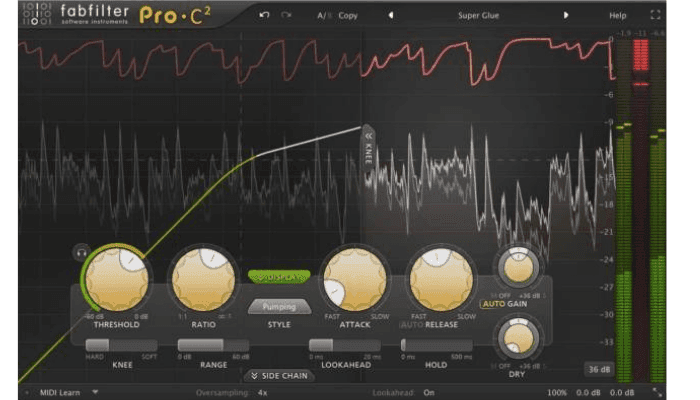Click the redo arrow icon
The width and height of the screenshot is (700, 400).
pos(286,15)
